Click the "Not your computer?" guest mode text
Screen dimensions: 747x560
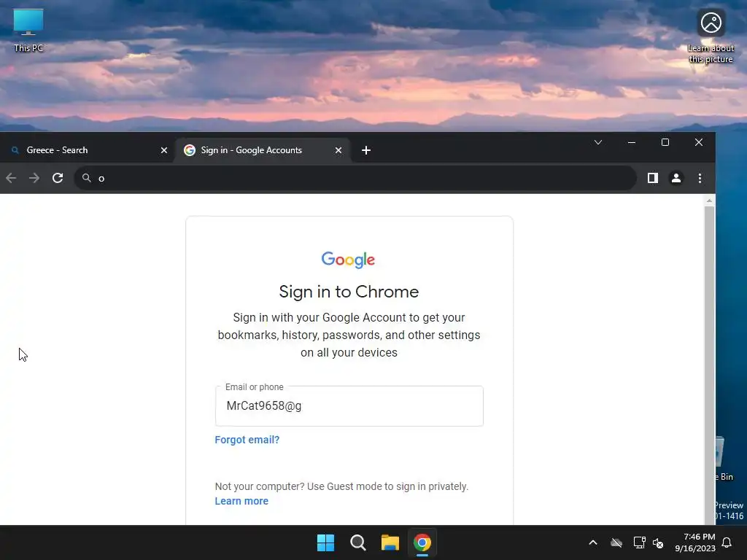click(341, 486)
